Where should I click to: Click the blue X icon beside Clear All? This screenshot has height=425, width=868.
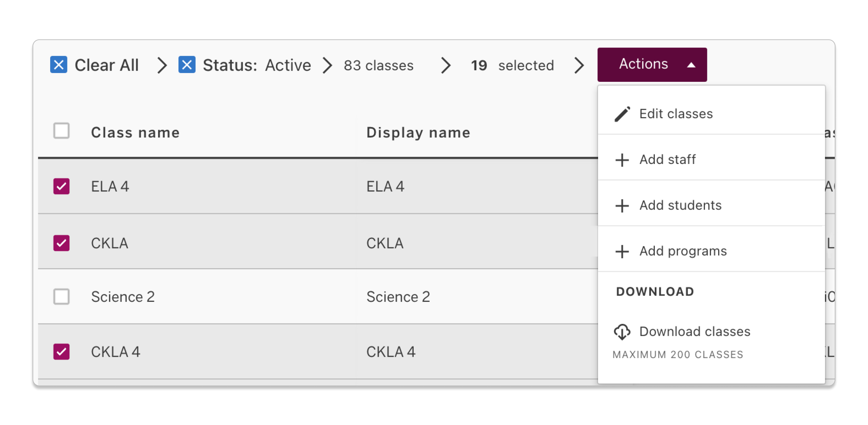(x=59, y=65)
